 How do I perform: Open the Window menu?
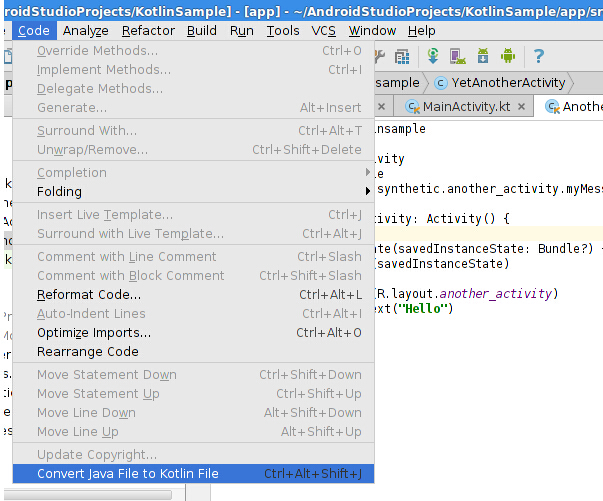(372, 30)
